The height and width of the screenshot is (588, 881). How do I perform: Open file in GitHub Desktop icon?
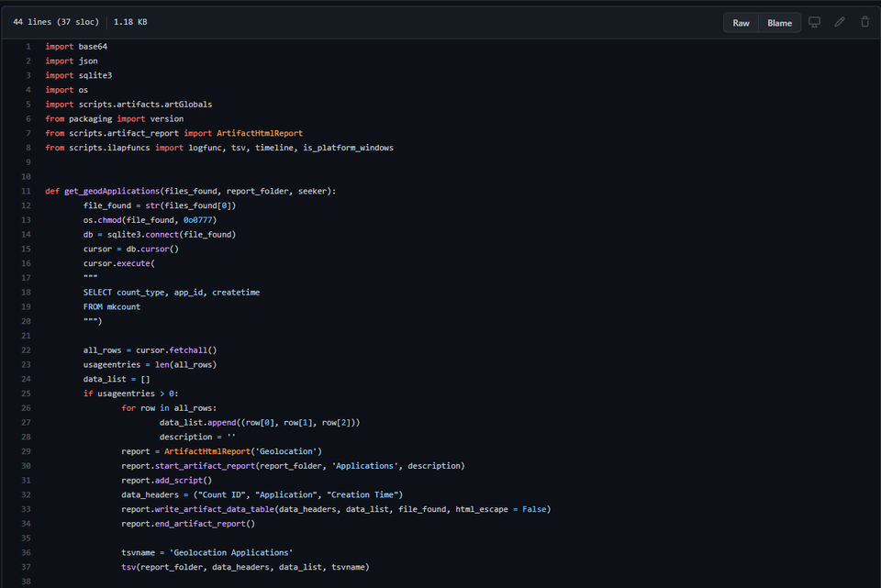(x=814, y=22)
